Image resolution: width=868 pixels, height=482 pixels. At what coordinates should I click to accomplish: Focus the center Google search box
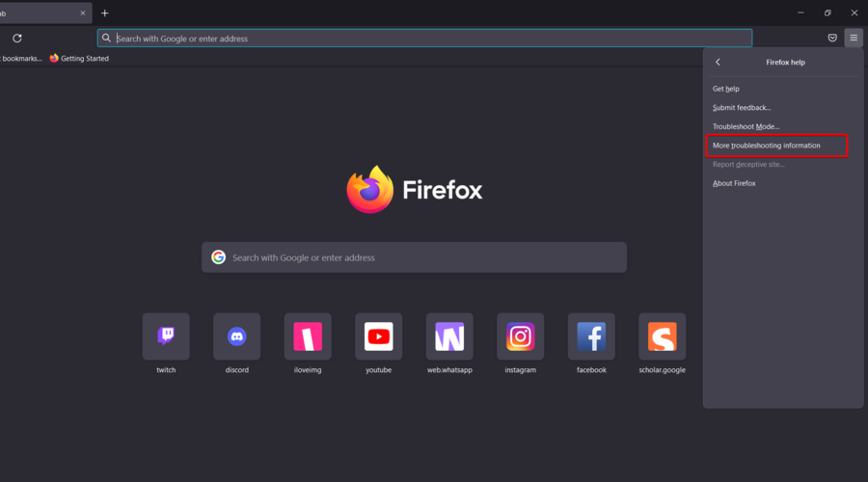[x=414, y=257]
